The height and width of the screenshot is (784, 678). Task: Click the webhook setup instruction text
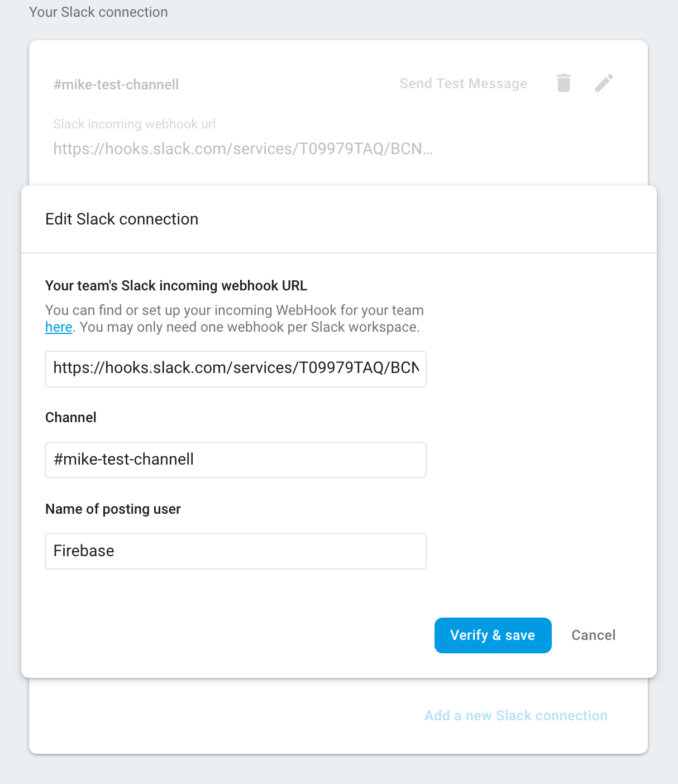[235, 318]
